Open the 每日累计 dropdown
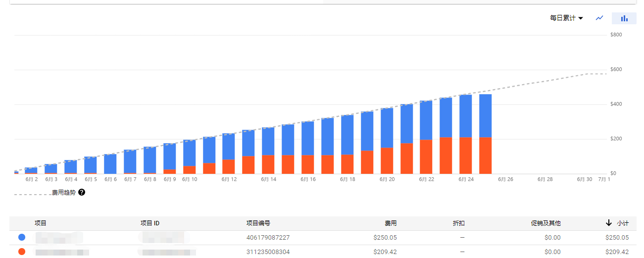The width and height of the screenshot is (644, 258). pos(566,18)
